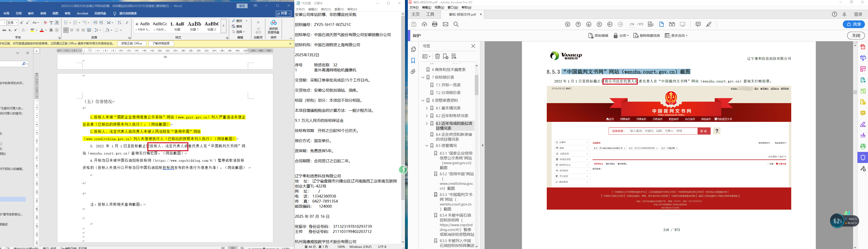Click the 获取正版 Office button

pos(132,44)
